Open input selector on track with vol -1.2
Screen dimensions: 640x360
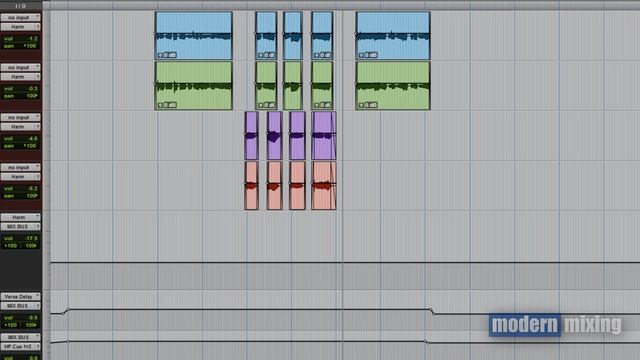tap(20, 18)
